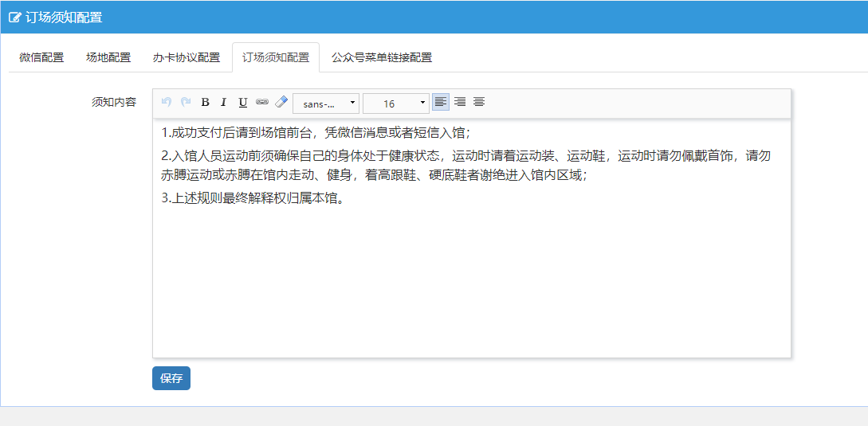Image resolution: width=868 pixels, height=426 pixels.
Task: Open the 办卡协议配置 tab
Action: pyautogui.click(x=187, y=57)
